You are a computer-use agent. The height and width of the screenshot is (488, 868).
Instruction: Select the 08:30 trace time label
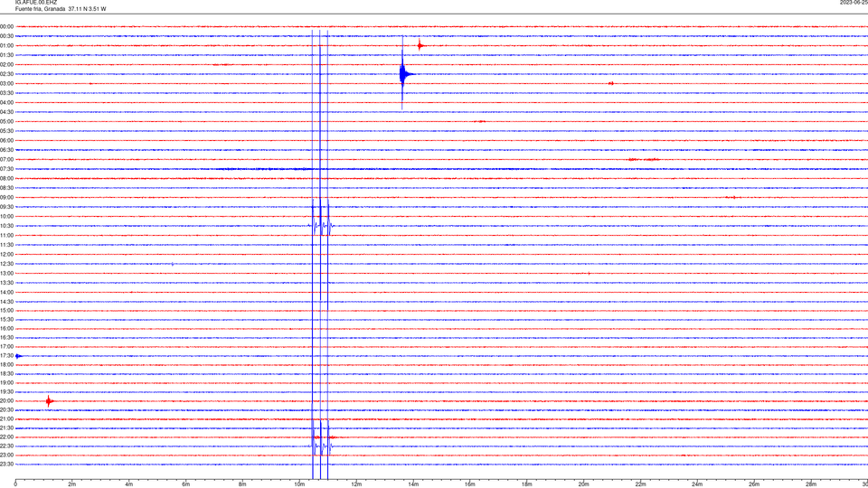tap(6, 188)
